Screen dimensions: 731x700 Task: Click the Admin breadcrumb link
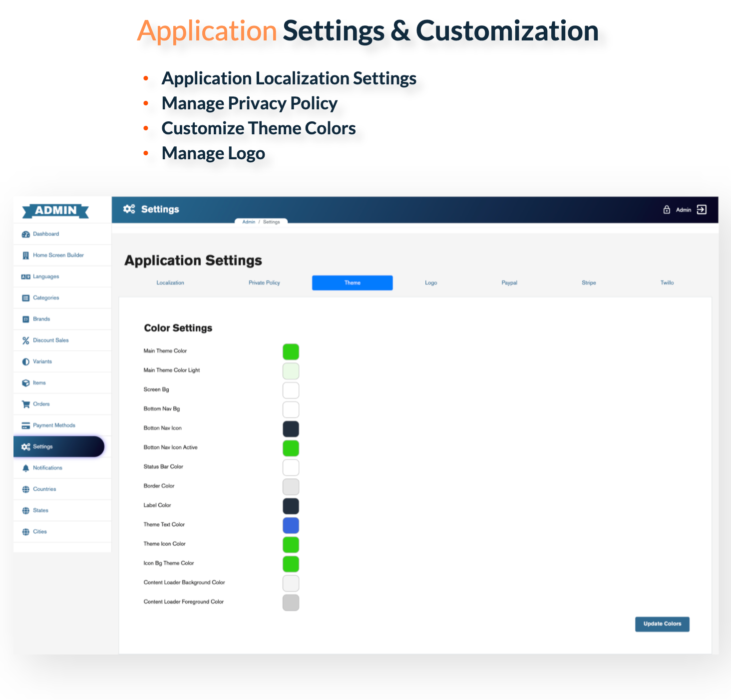click(x=249, y=222)
